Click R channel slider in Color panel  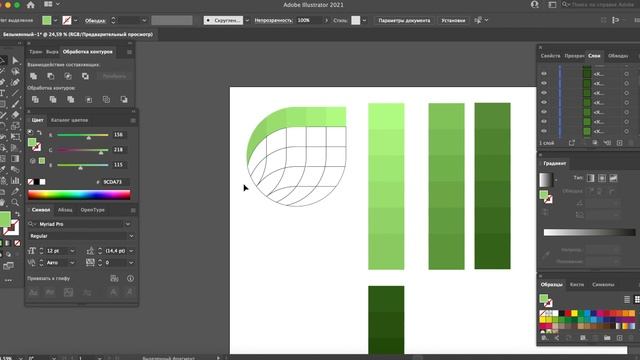pyautogui.click(x=83, y=135)
